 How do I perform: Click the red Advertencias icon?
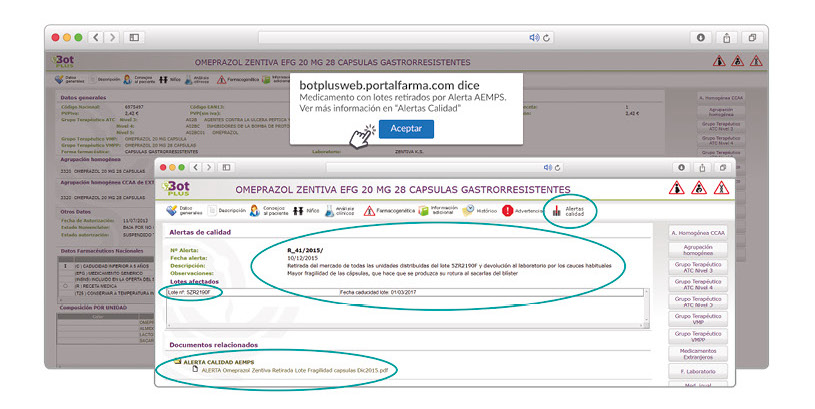508,211
